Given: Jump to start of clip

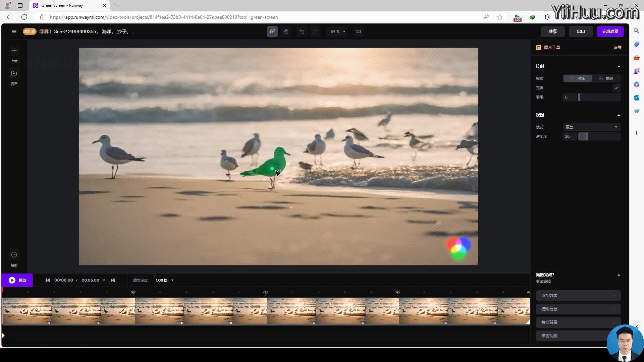Looking at the screenshot, I should point(48,280).
